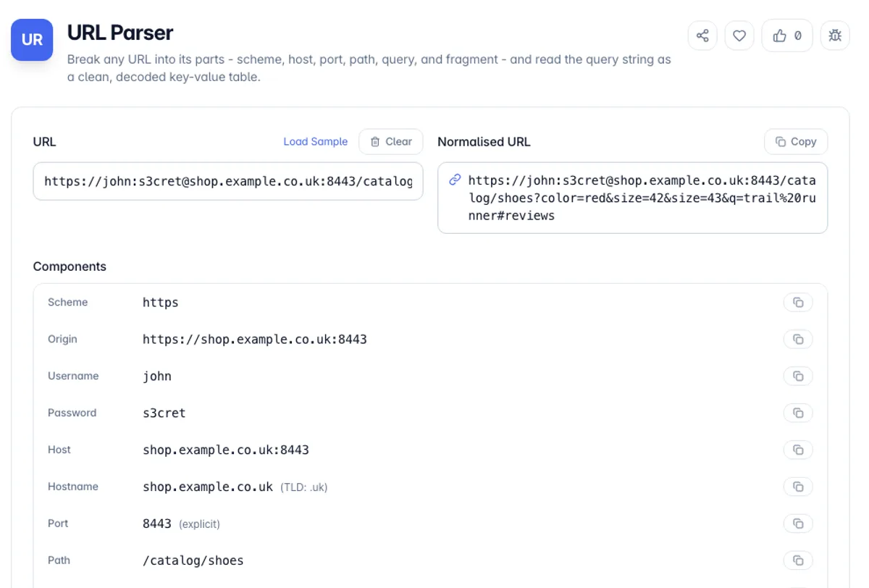Click the 'Scheme' row label
The width and height of the screenshot is (869, 588).
(67, 303)
